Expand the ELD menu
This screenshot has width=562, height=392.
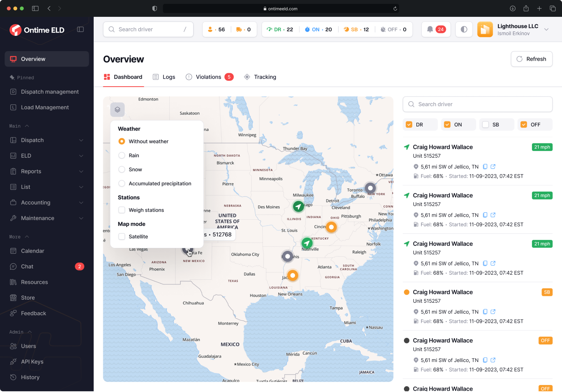(x=47, y=156)
